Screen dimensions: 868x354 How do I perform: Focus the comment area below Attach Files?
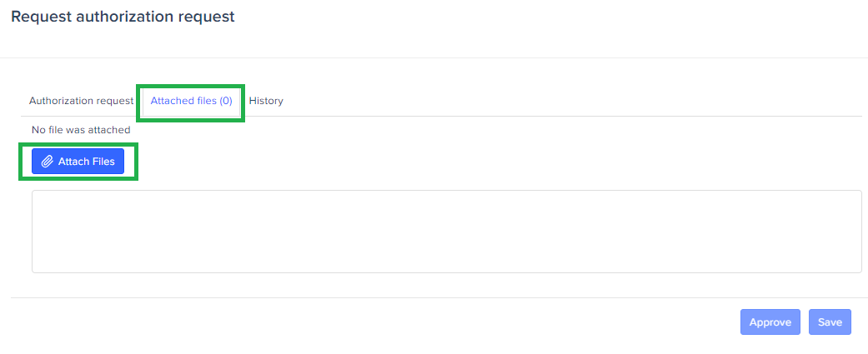click(446, 231)
